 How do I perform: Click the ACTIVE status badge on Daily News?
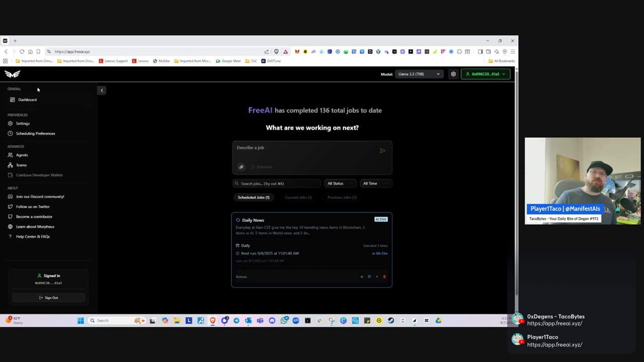click(x=381, y=219)
